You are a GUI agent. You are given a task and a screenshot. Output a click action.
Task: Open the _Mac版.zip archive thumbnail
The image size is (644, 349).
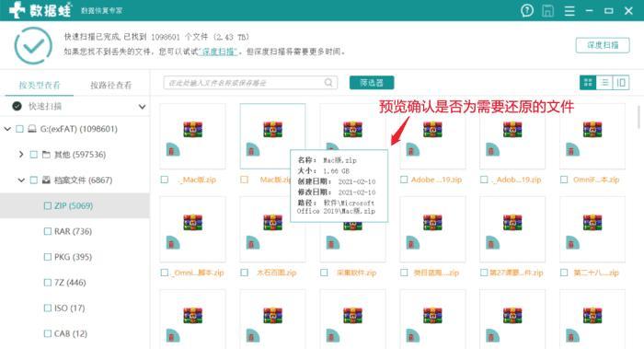[192, 136]
